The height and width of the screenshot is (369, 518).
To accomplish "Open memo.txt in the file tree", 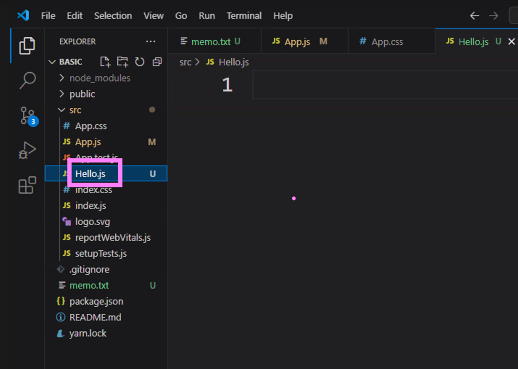I will pos(106,286).
